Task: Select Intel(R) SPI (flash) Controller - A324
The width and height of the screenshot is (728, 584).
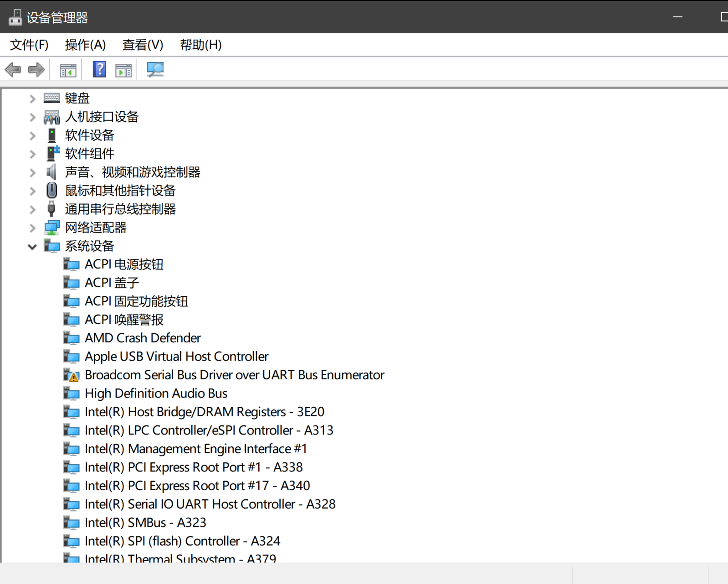Action: click(182, 541)
